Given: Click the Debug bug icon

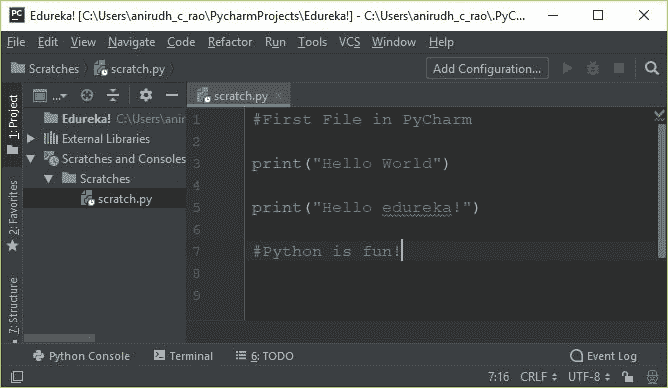Looking at the screenshot, I should (x=593, y=68).
